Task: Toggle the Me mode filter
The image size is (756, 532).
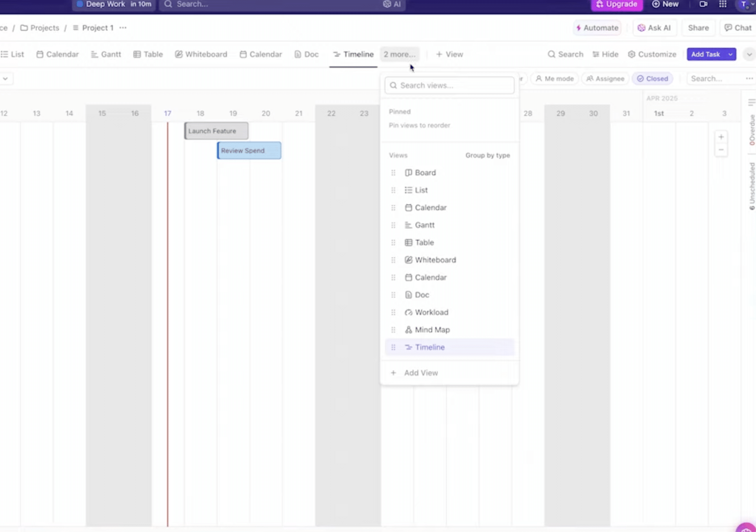Action: (x=554, y=78)
